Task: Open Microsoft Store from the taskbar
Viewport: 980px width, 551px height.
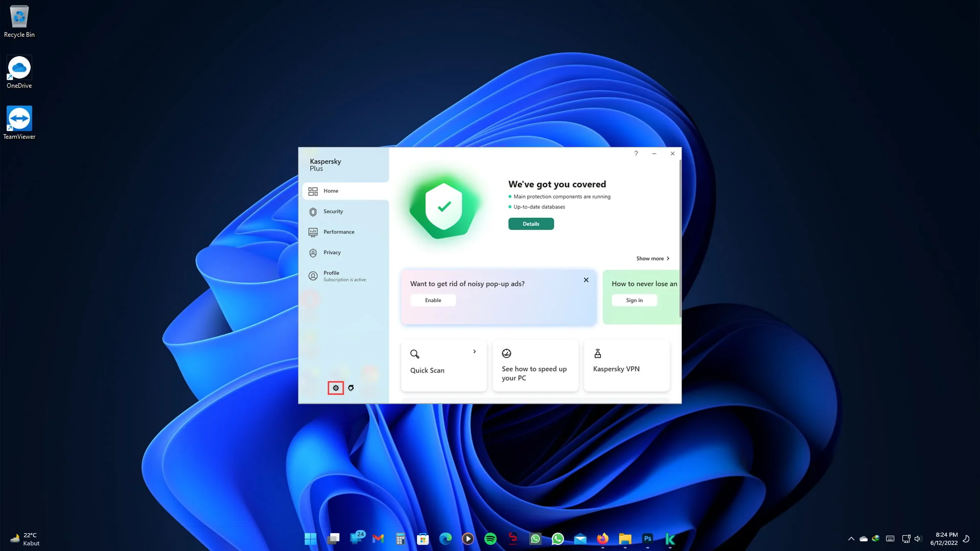Action: 423,539
